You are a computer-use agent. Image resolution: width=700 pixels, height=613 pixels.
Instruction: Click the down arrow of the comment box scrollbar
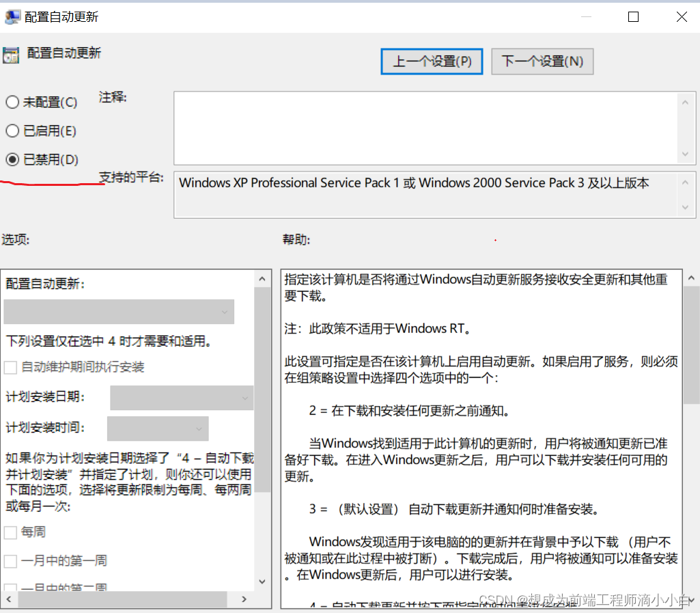click(685, 154)
